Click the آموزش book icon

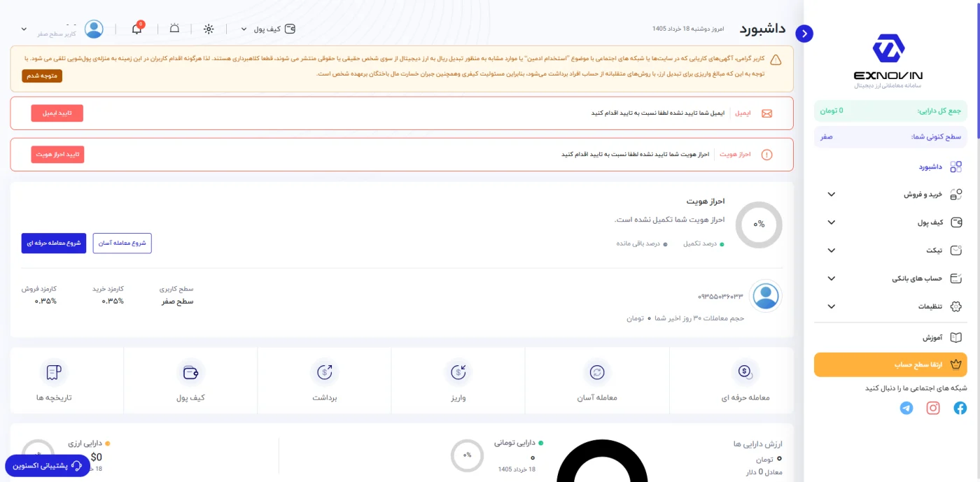[x=955, y=337]
